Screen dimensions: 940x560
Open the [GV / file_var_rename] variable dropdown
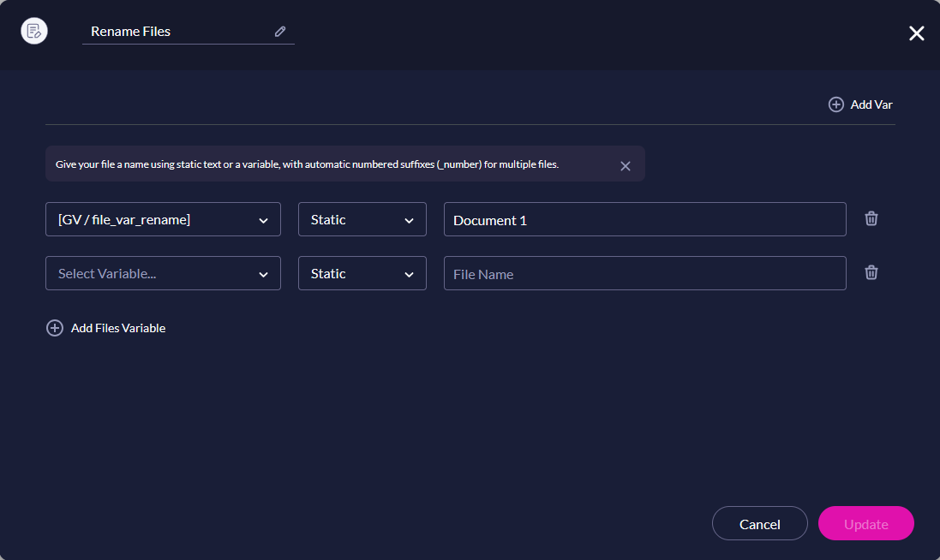pyautogui.click(x=163, y=219)
